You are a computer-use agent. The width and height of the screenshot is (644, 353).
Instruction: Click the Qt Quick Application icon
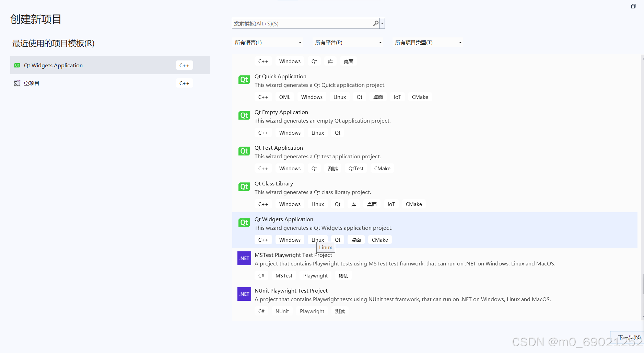click(x=244, y=80)
